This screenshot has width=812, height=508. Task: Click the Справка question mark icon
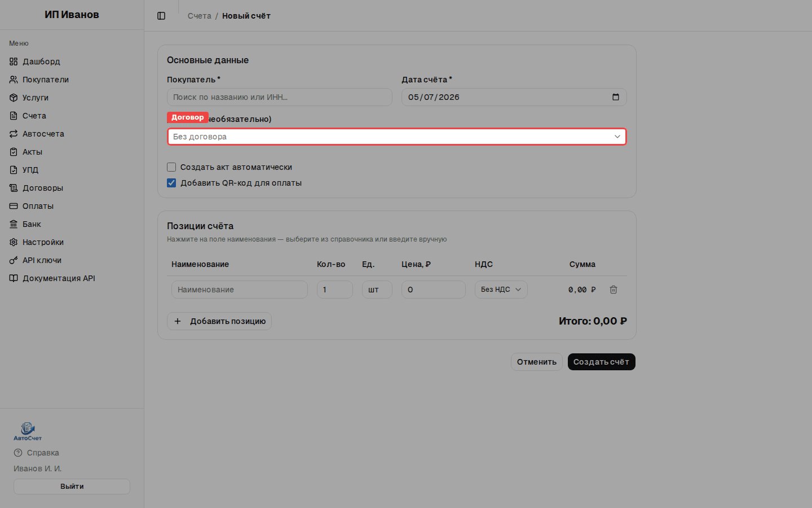18,453
